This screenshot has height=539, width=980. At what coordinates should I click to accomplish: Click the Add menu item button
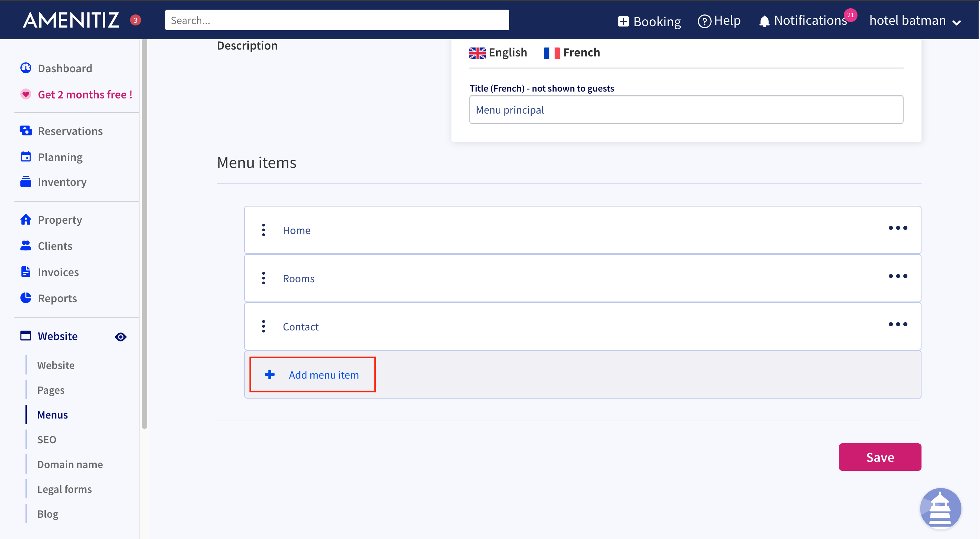pyautogui.click(x=312, y=374)
